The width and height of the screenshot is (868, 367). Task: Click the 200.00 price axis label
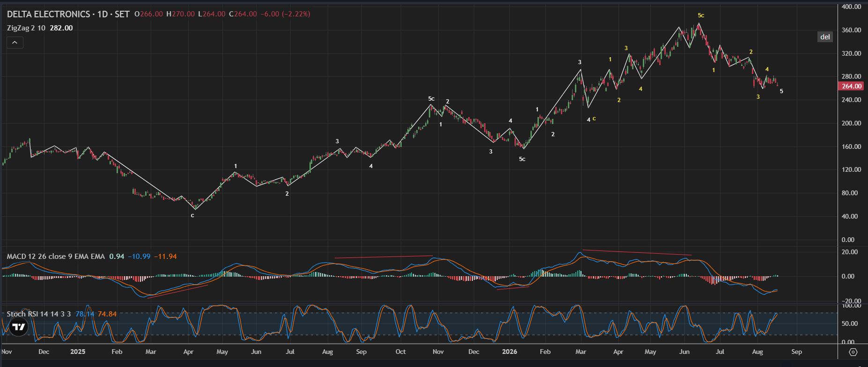click(851, 124)
